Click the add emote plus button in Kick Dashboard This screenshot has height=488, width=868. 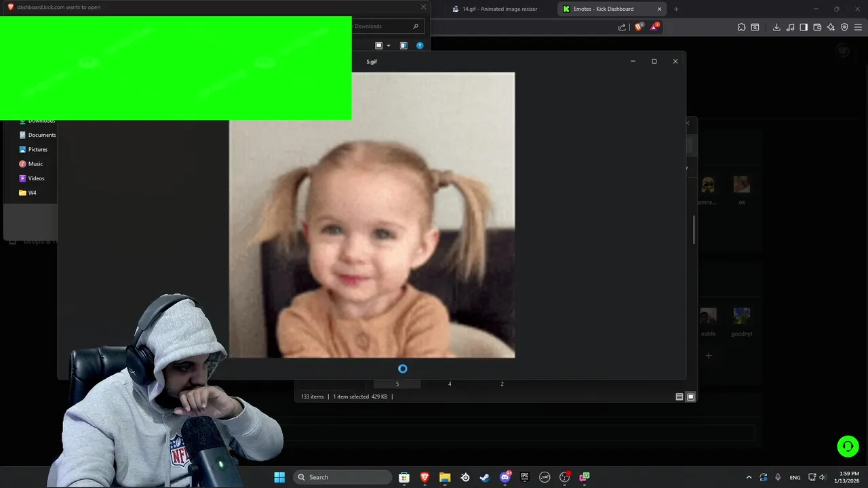click(708, 355)
